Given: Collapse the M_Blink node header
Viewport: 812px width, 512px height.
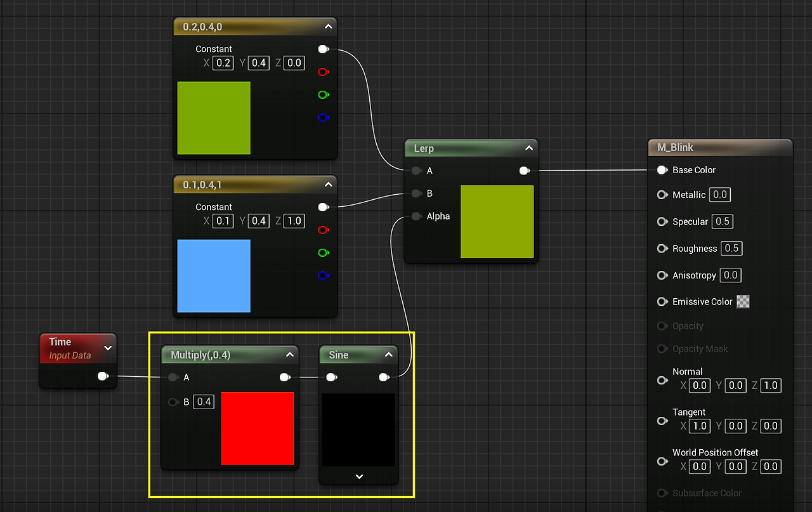Looking at the screenshot, I should (720, 147).
